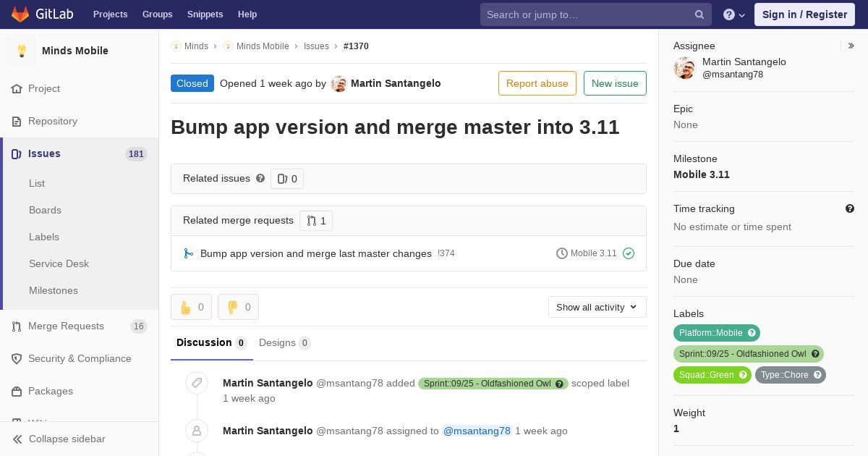Click the Report abuse button
The width and height of the screenshot is (868, 456).
[x=537, y=83]
